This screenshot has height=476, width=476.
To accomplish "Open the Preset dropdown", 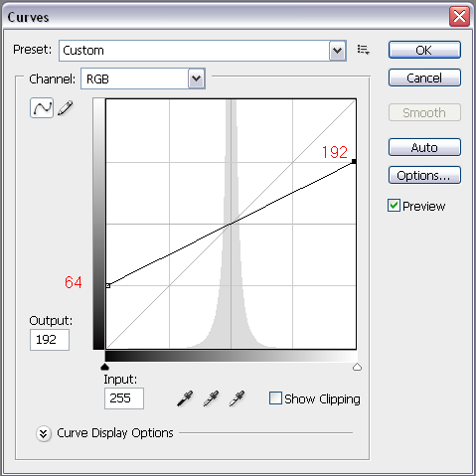I will [203, 51].
